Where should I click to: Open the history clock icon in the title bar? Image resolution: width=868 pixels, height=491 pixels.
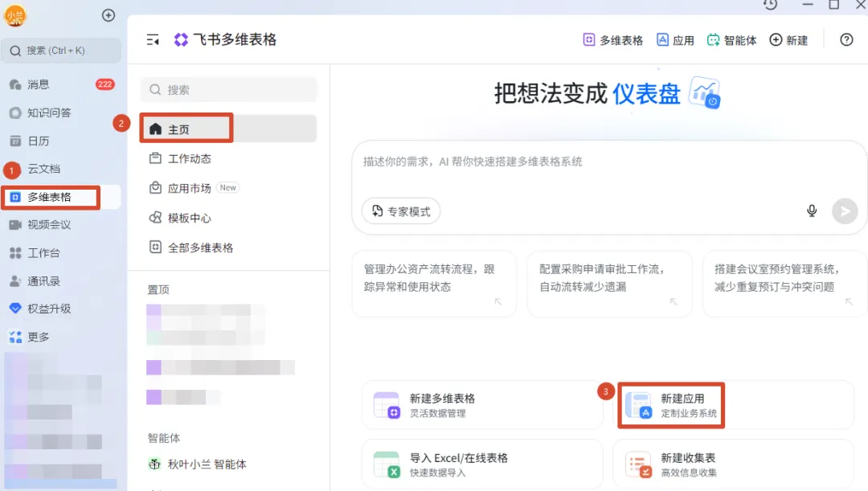(x=771, y=5)
